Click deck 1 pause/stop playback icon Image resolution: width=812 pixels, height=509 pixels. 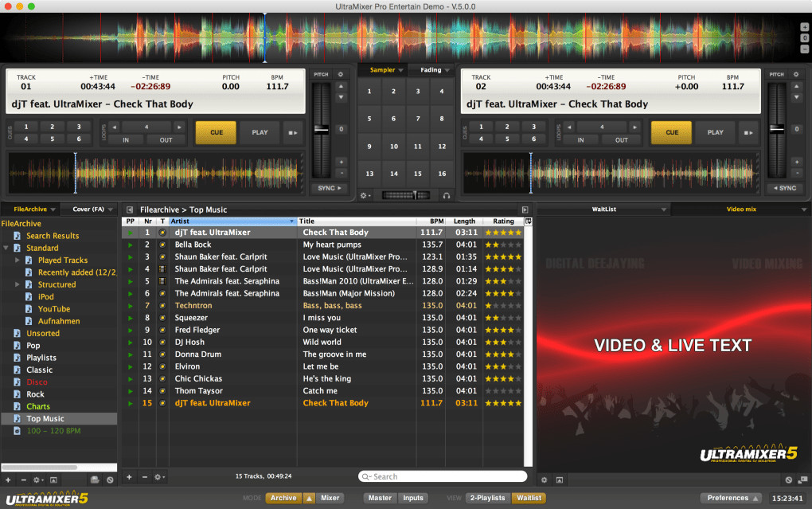coord(293,133)
